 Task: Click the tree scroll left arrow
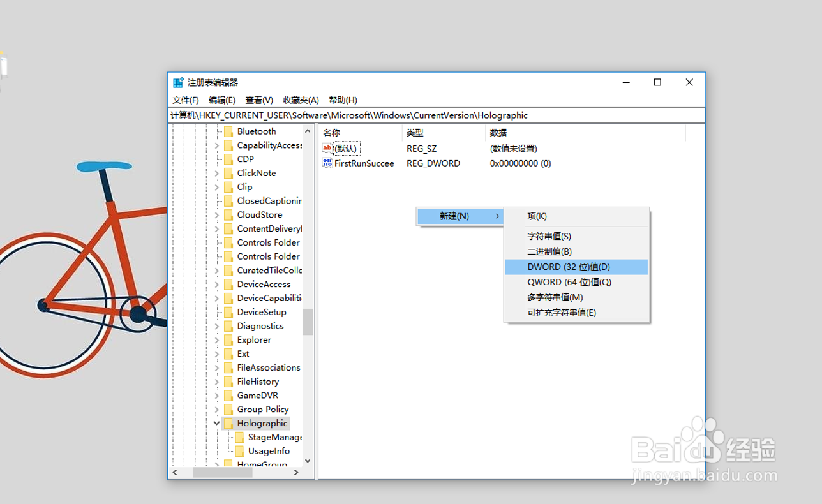point(176,473)
